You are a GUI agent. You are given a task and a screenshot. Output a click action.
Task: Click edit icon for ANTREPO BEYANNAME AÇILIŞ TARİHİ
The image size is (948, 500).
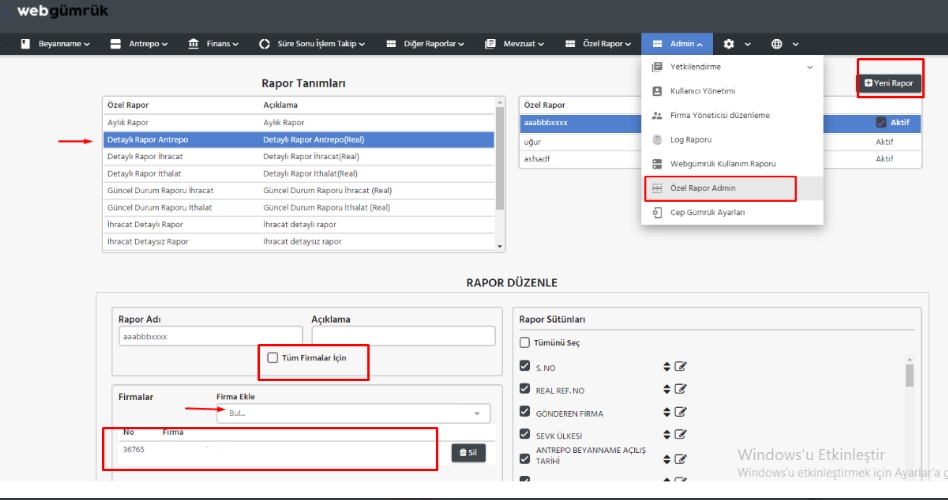681,459
